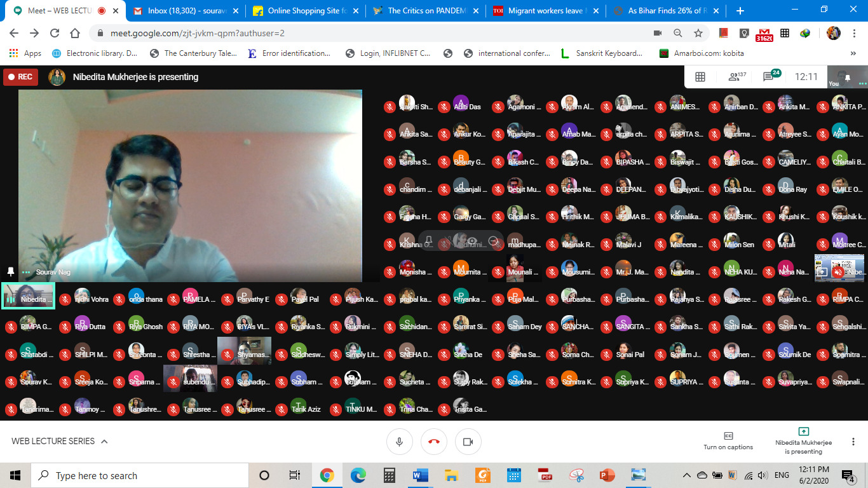The height and width of the screenshot is (488, 868).
Task: Click the tiled grid layout icon in Meet
Action: (x=700, y=77)
